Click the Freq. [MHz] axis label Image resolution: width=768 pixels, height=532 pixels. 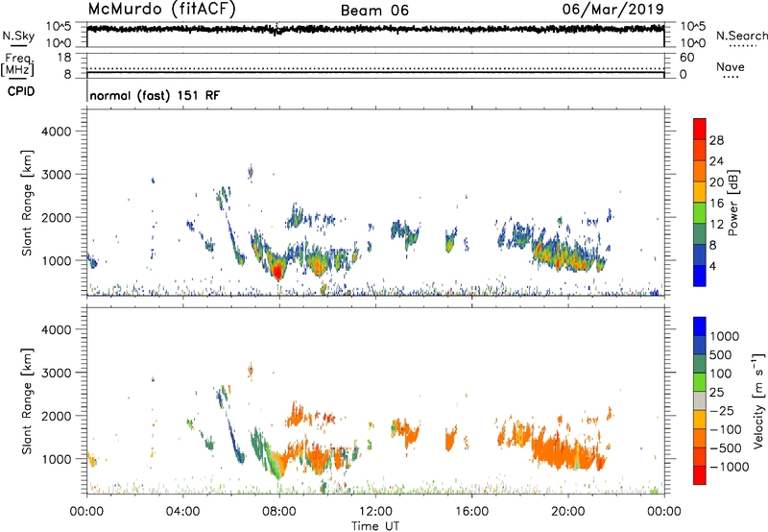17,64
